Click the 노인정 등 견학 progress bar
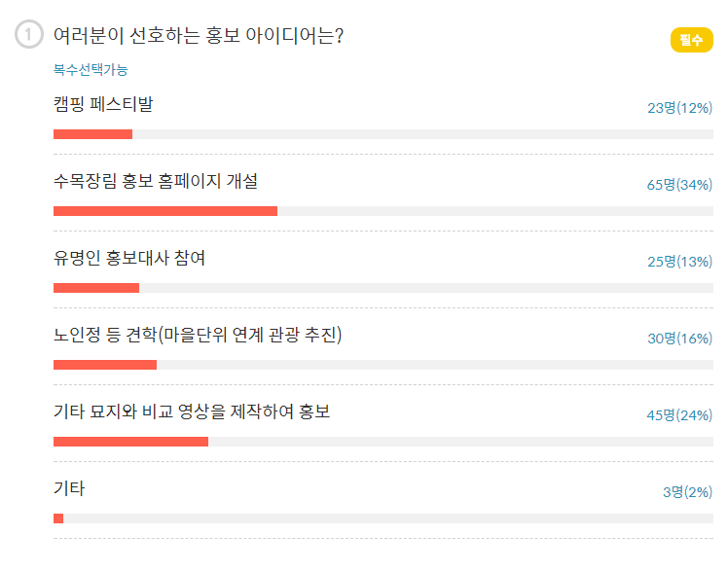 [x=383, y=365]
